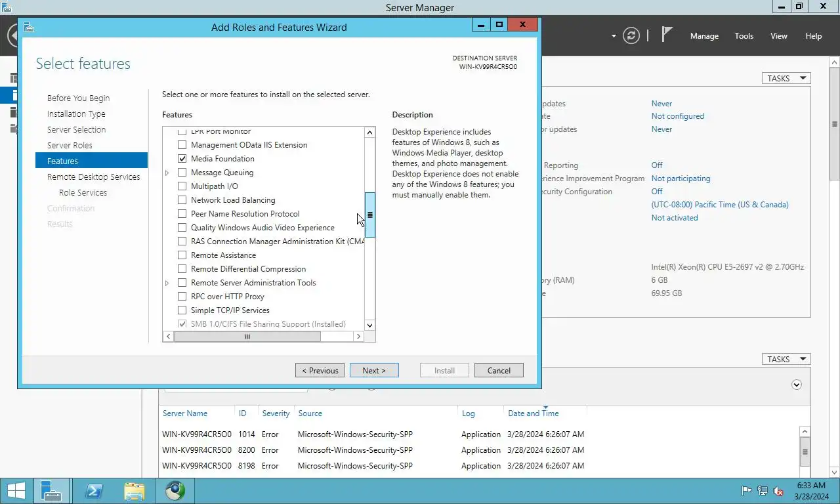
Task: Click the wizard title bar icon
Action: click(28, 27)
